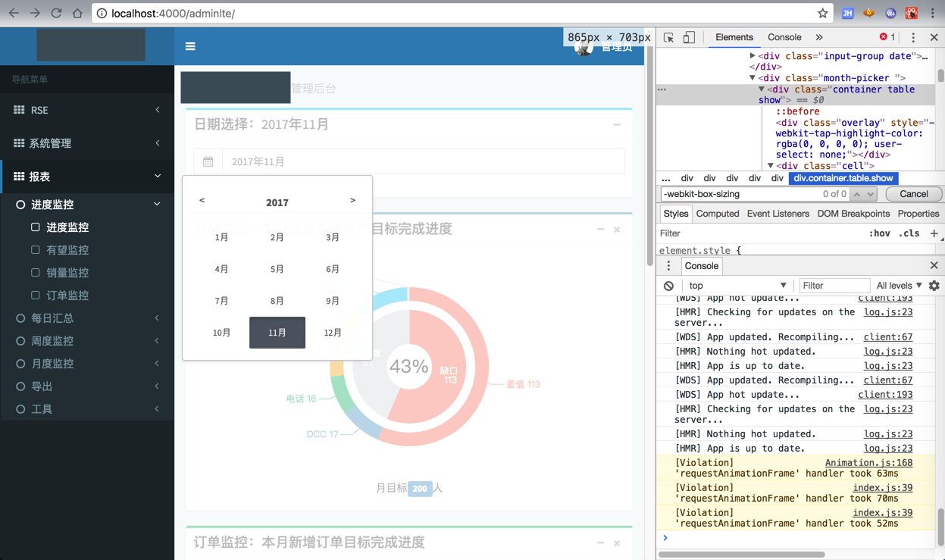Go to browser home icon

(x=77, y=13)
